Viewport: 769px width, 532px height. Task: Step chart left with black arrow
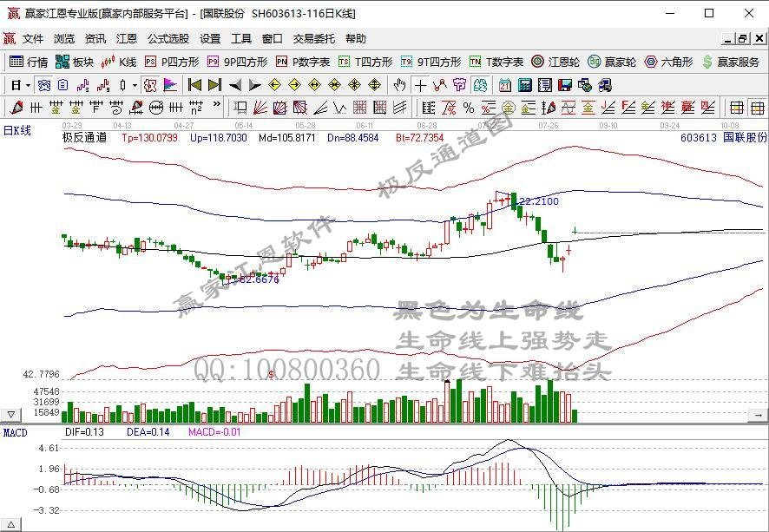click(235, 86)
